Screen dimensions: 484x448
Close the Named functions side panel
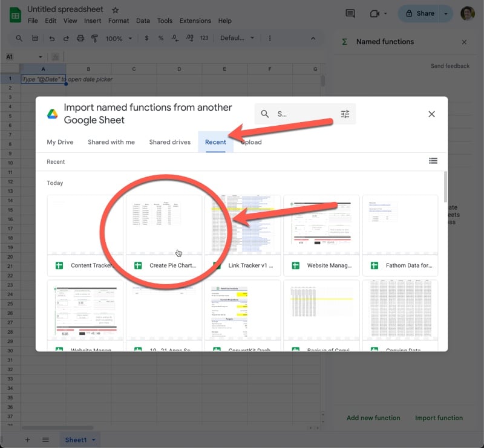464,42
